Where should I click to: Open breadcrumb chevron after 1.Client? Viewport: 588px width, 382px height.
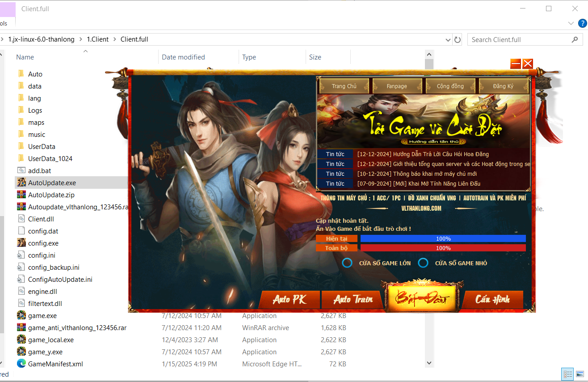pos(115,39)
